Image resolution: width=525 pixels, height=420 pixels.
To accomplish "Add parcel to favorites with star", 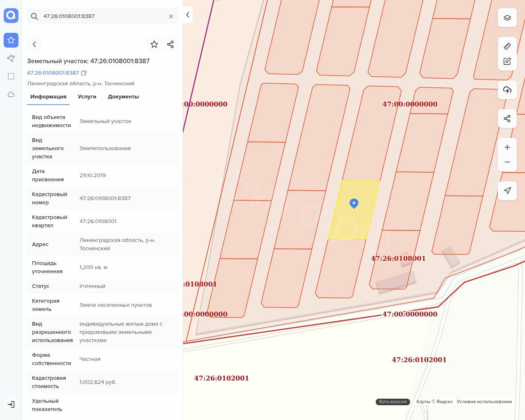I will click(154, 44).
